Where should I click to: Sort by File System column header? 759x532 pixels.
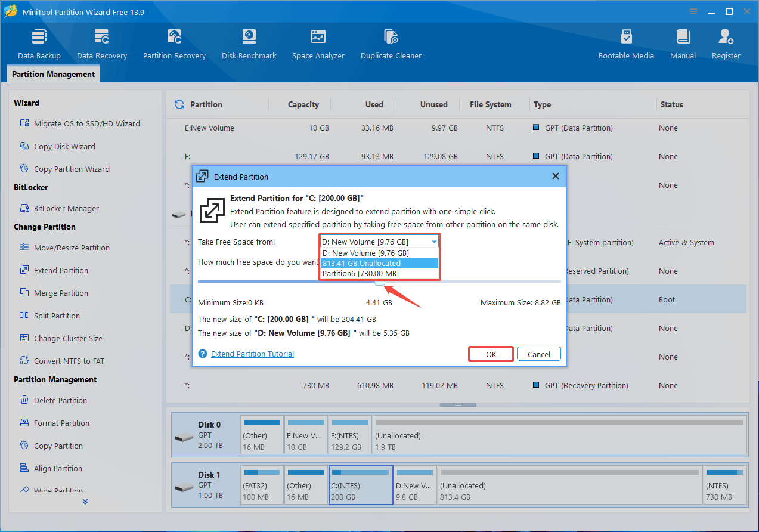tap(490, 104)
